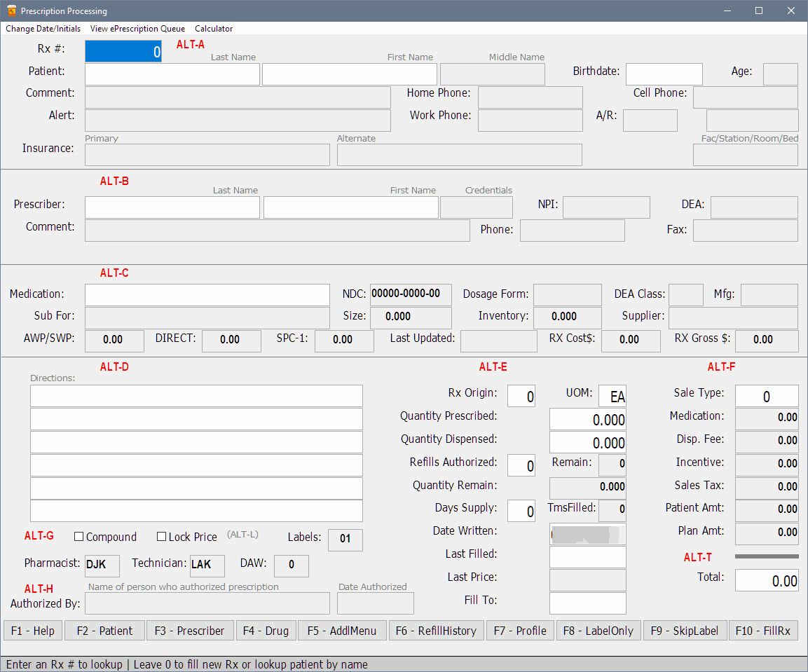Click the ALT-T shortcut label
Screen dimensions: 808x672
(698, 557)
